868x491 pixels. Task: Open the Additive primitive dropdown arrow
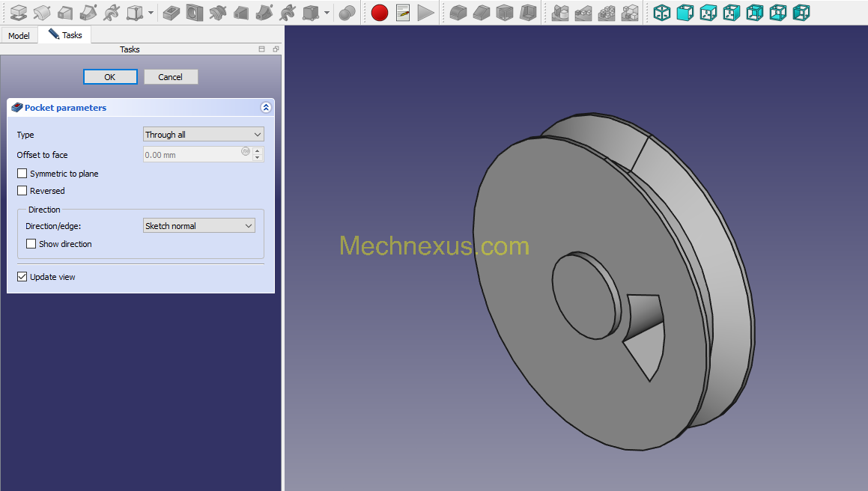click(x=151, y=13)
